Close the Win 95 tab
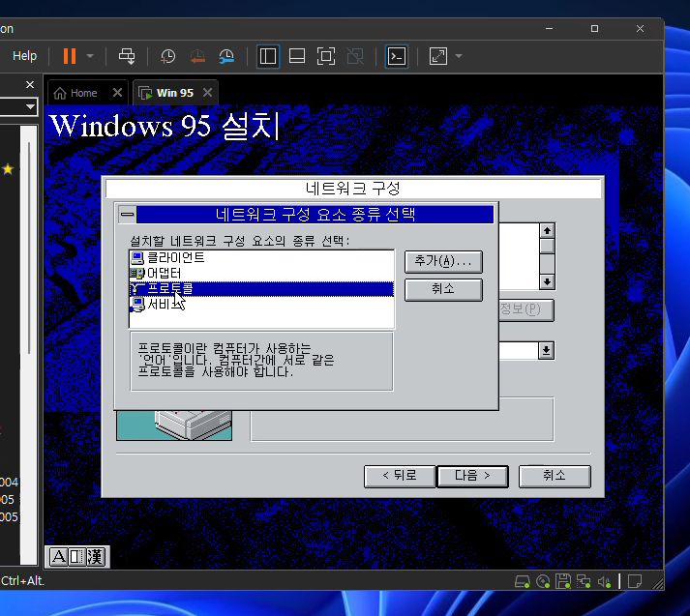Image resolution: width=690 pixels, height=616 pixels. [208, 93]
